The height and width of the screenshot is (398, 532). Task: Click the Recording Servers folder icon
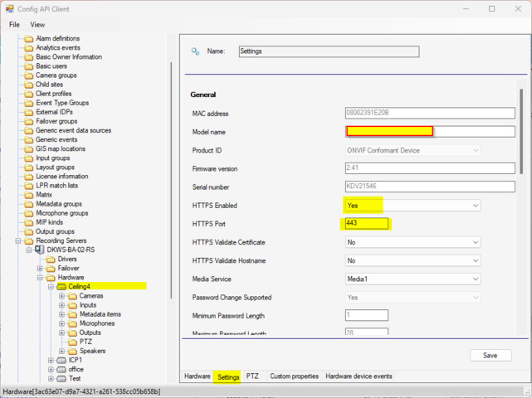[x=29, y=240]
